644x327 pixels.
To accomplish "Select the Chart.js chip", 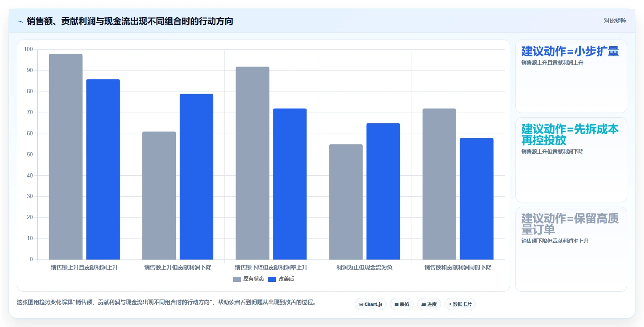I will tap(371, 304).
